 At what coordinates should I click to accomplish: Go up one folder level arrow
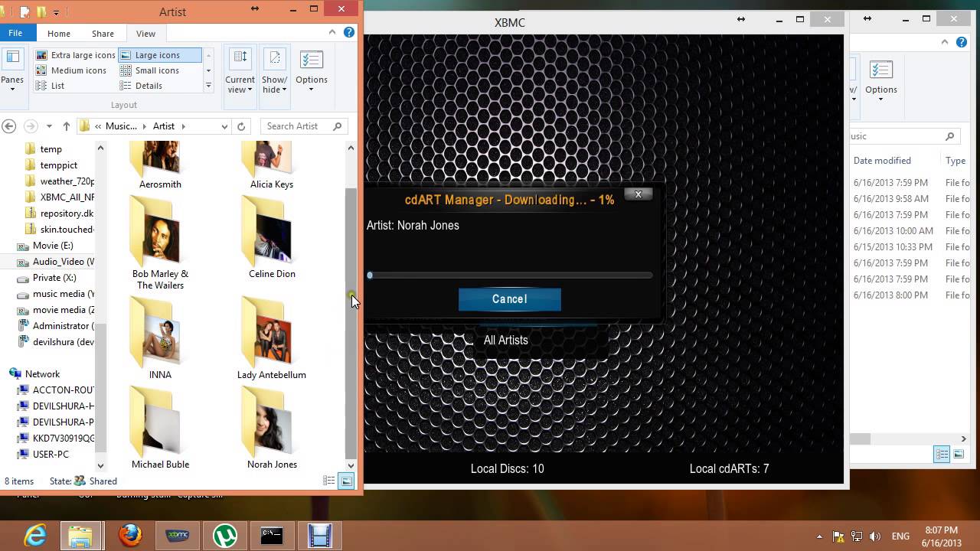click(67, 126)
